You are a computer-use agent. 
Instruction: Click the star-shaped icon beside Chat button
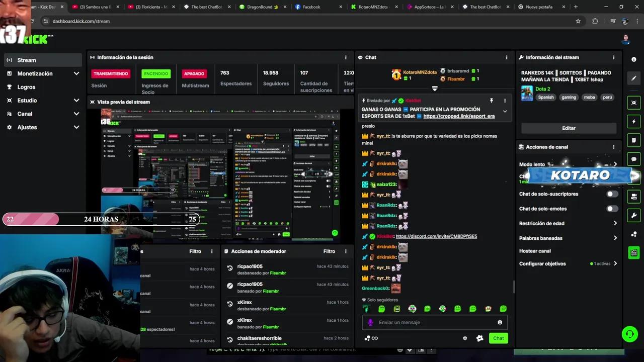click(479, 338)
